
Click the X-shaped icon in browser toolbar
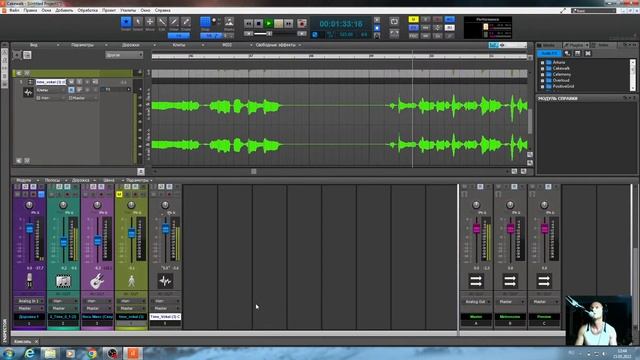(588, 53)
